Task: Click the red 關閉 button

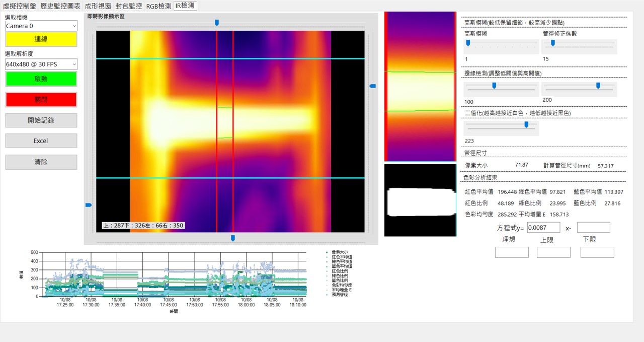Action: (x=41, y=100)
